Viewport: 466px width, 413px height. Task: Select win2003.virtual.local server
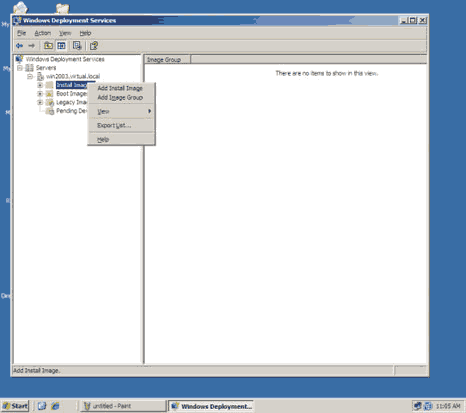click(x=73, y=77)
